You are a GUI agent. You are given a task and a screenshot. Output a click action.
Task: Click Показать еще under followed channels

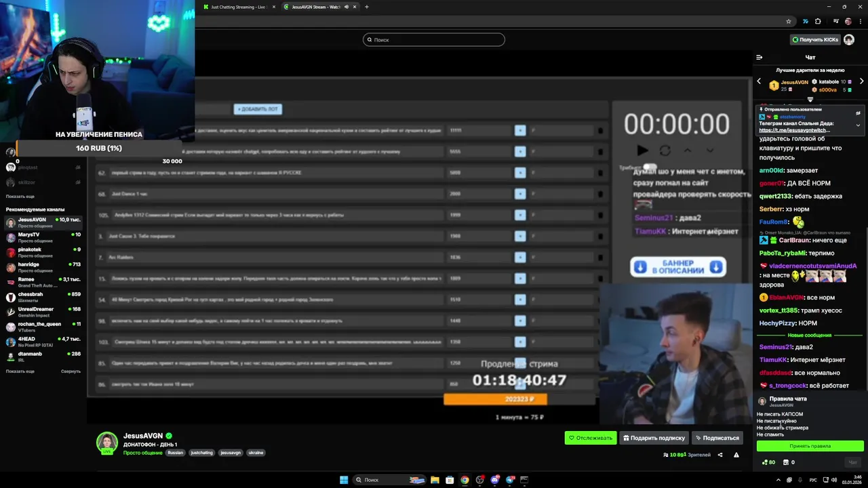click(20, 197)
